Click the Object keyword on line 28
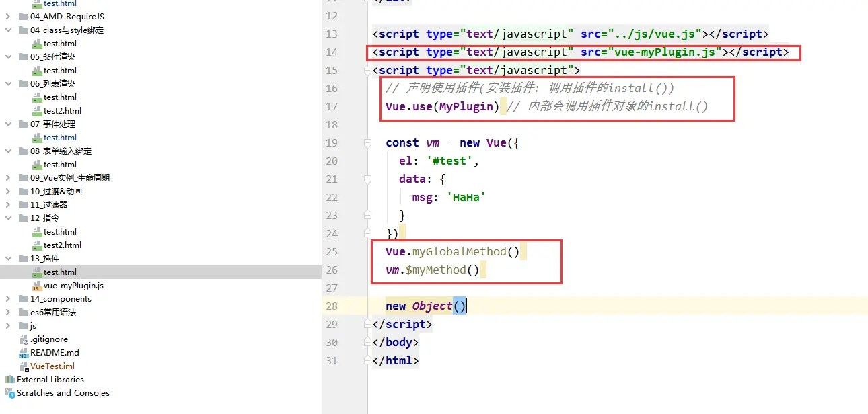Screen dimensions: 868x414 433,306
